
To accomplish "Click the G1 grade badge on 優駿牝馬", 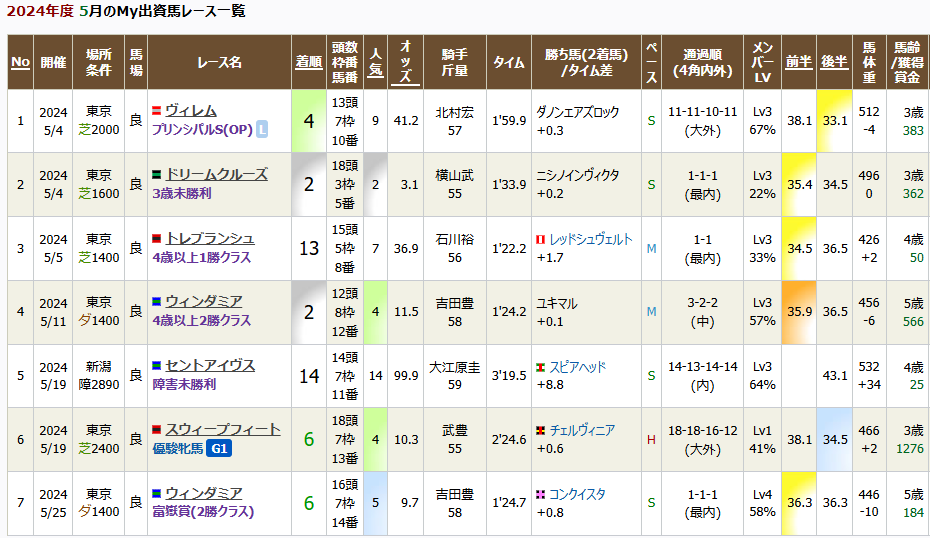I will point(219,449).
